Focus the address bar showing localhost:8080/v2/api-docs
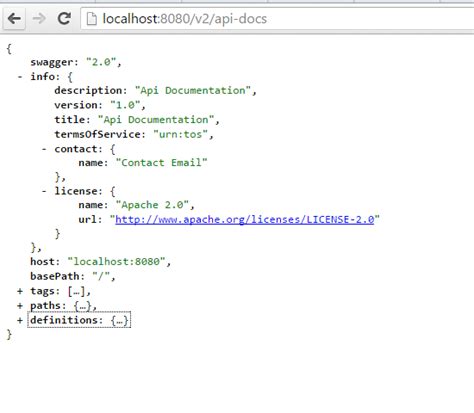474x413 pixels. click(x=277, y=19)
